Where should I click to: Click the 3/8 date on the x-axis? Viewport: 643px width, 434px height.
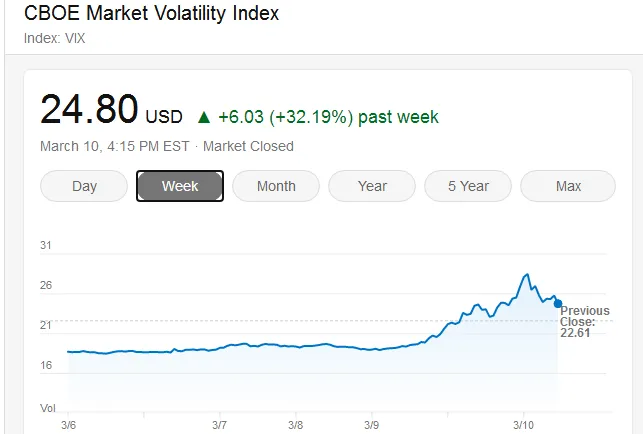(x=295, y=425)
